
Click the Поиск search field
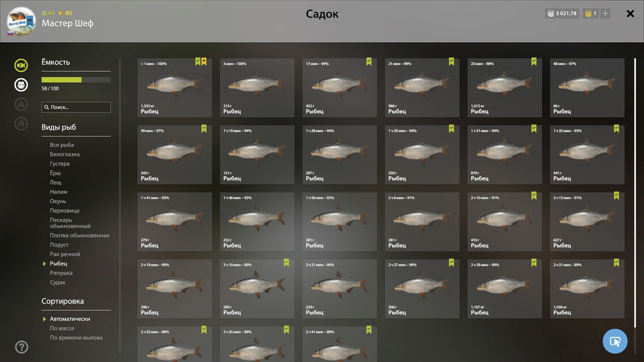click(76, 107)
